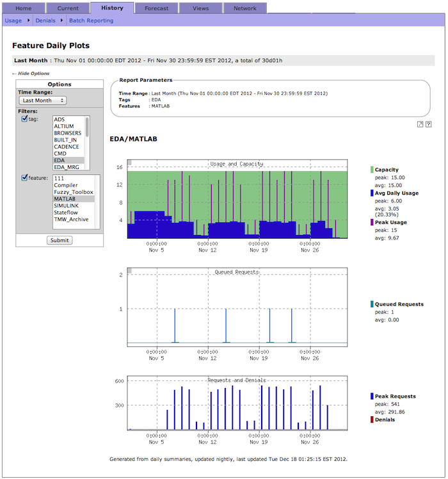Click the Requests and Denials chart corner handle
The height and width of the screenshot is (479, 448).
click(130, 379)
